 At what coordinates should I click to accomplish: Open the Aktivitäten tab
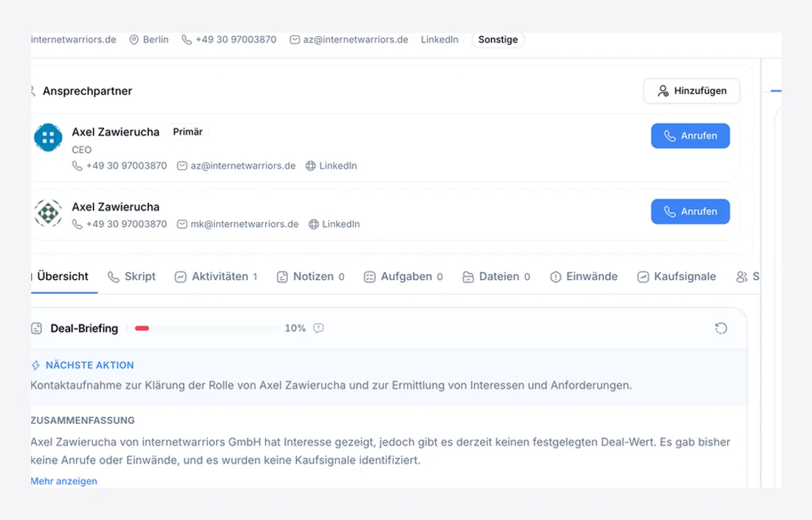tap(216, 276)
